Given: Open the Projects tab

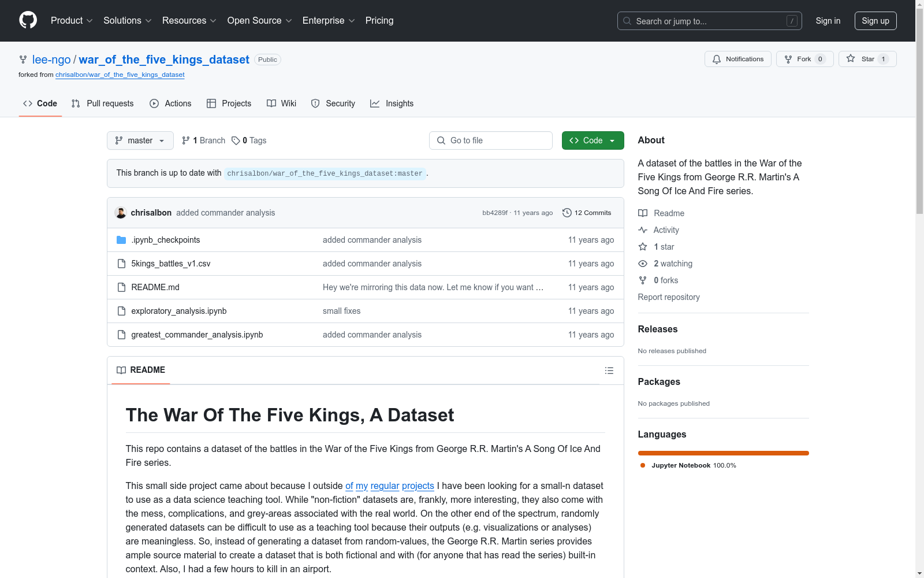Looking at the screenshot, I should coord(229,103).
